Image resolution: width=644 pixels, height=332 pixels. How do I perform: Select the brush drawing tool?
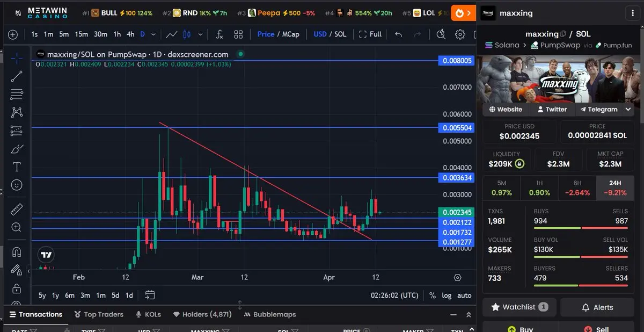tap(17, 149)
